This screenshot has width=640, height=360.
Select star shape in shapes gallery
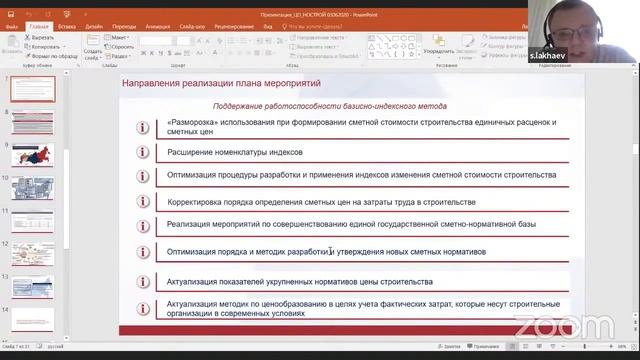pyautogui.click(x=411, y=54)
